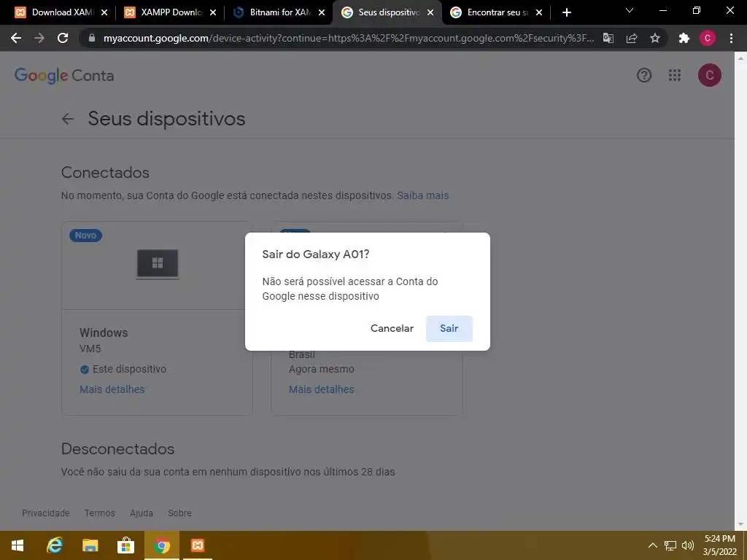The width and height of the screenshot is (747, 560).
Task: Open the Ajuda footer link
Action: (142, 513)
